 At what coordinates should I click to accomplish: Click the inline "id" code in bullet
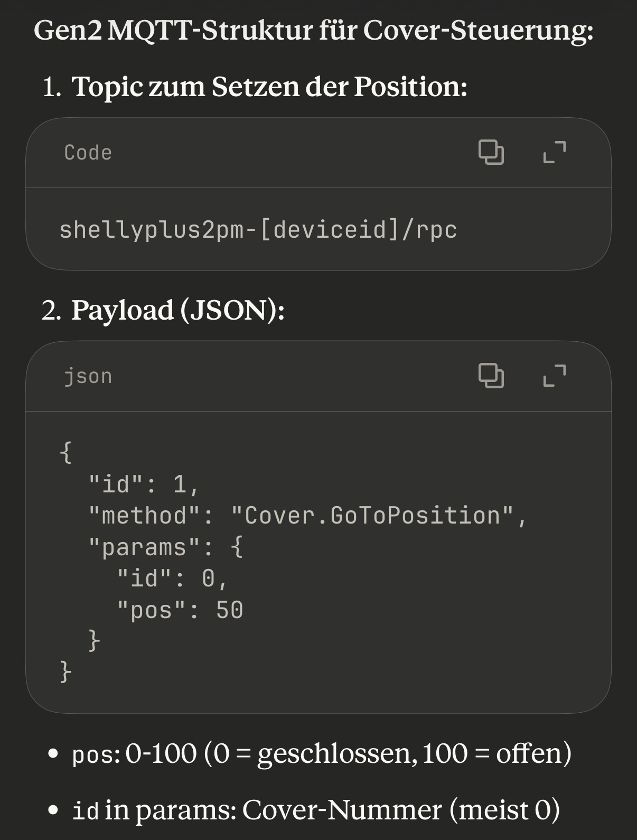[x=85, y=811]
